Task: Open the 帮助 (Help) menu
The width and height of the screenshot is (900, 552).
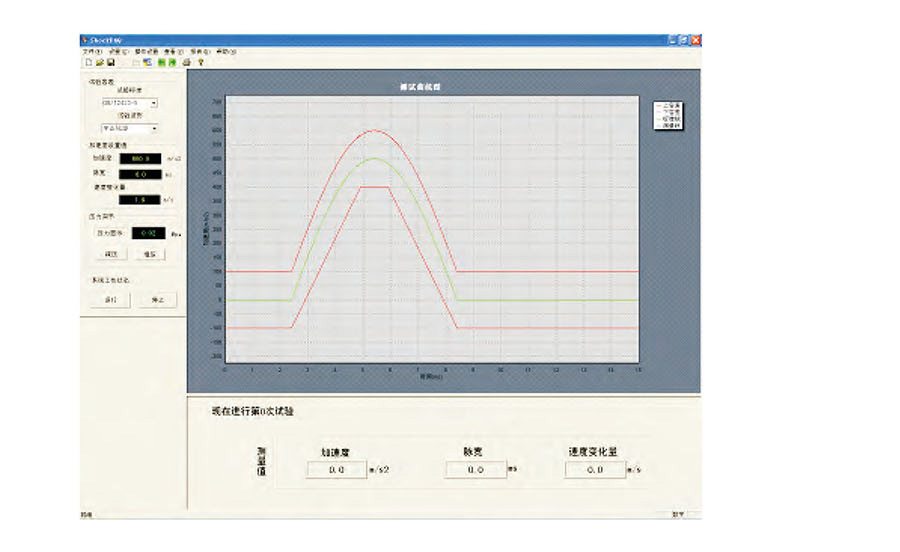Action: (225, 50)
